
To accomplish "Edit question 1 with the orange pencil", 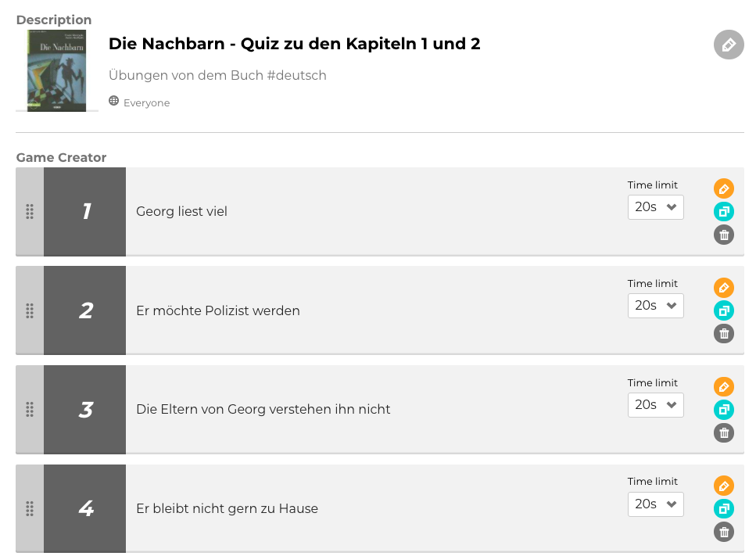I will click(724, 188).
